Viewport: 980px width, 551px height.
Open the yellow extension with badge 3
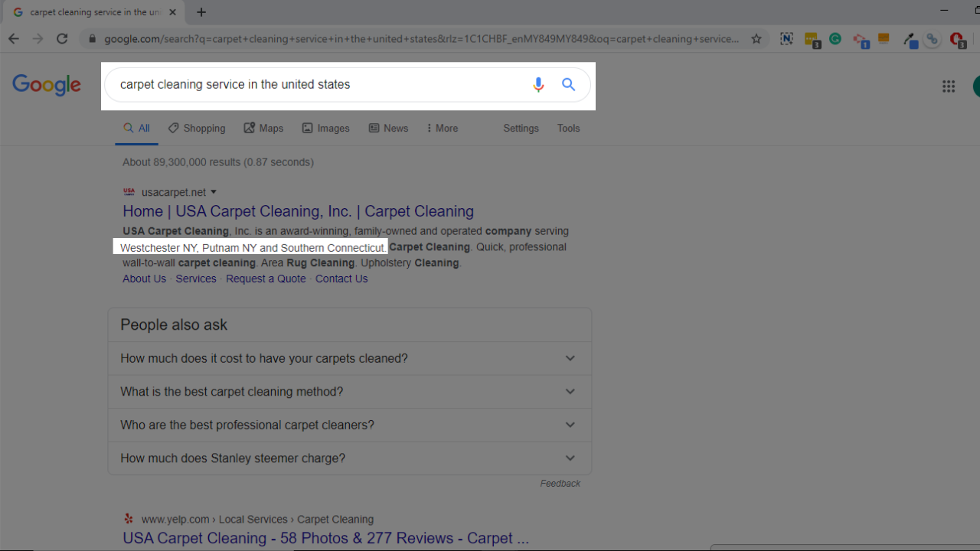pyautogui.click(x=812, y=40)
